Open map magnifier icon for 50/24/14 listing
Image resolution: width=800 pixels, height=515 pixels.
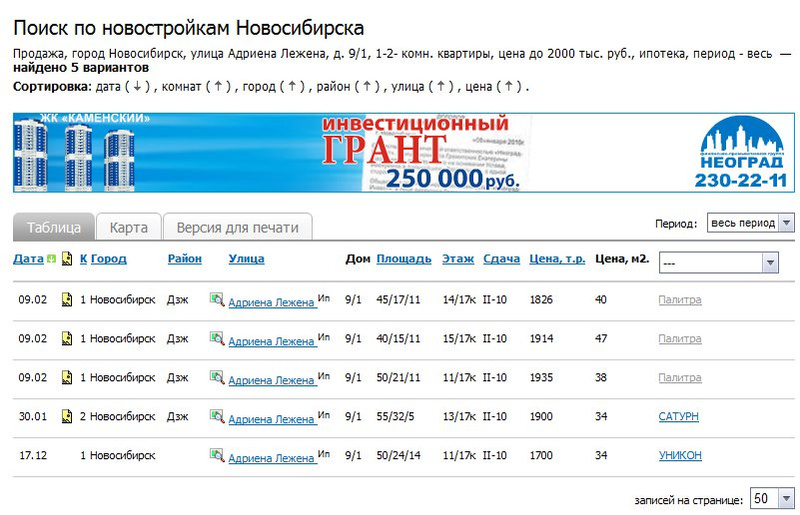point(217,455)
